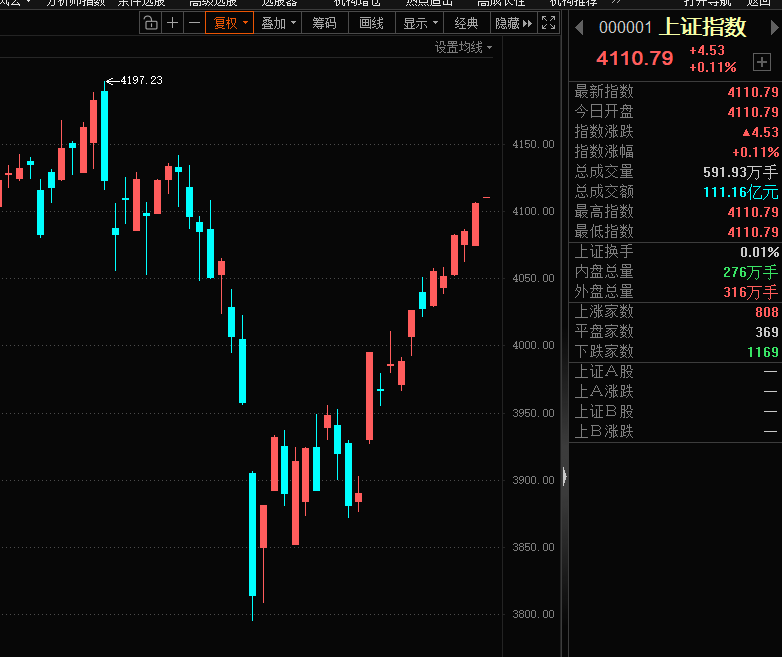Click the panel splitter collapse arrow
This screenshot has height=657, width=782.
point(565,478)
